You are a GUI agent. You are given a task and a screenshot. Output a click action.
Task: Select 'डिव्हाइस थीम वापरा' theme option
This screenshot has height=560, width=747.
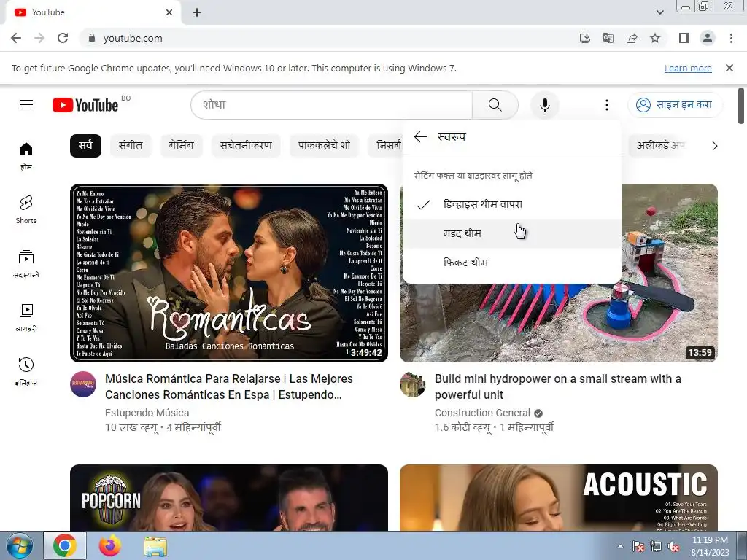click(x=512, y=204)
